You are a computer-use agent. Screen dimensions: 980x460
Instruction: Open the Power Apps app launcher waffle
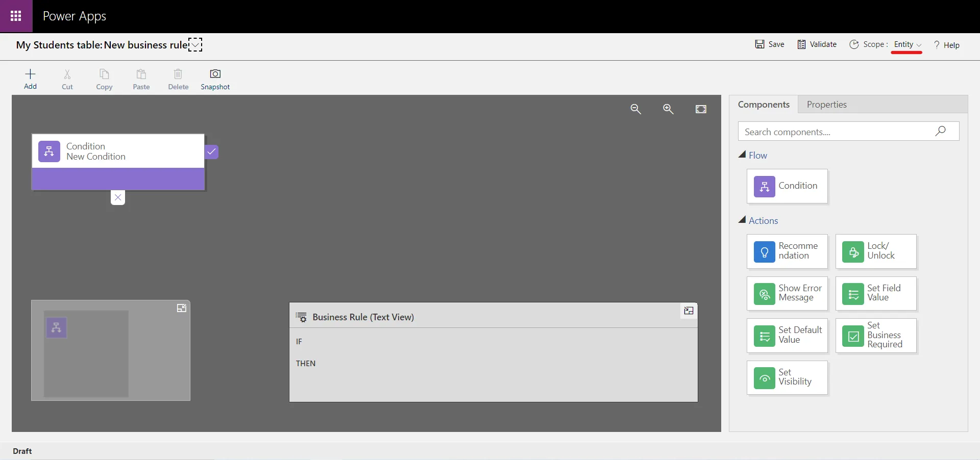coord(16,16)
